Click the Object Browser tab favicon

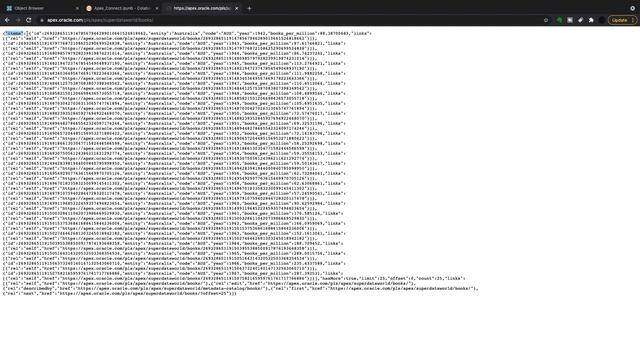tap(9, 8)
